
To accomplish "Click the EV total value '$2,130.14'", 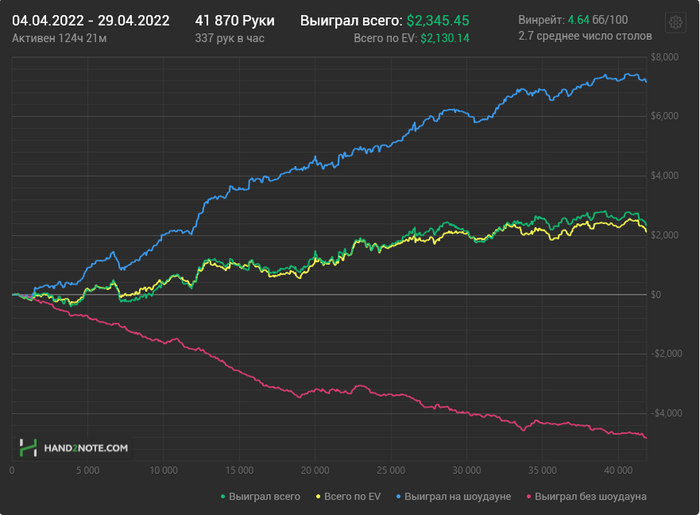I will [445, 38].
